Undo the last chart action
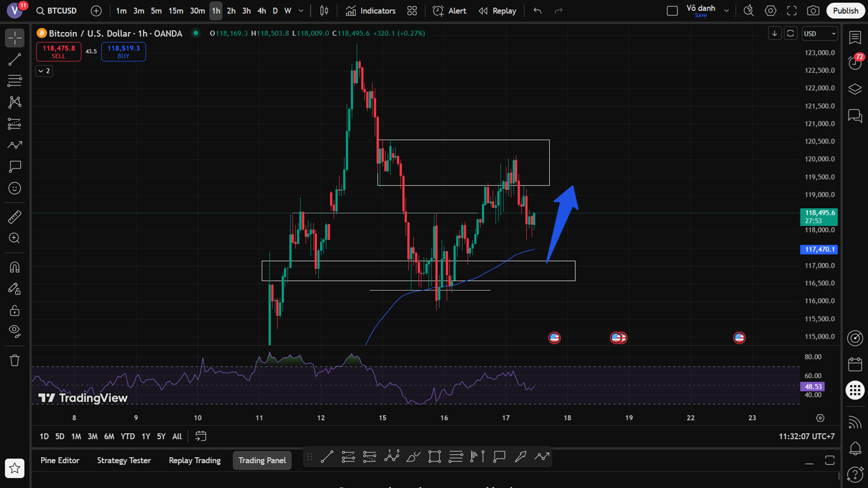The width and height of the screenshot is (868, 488). click(537, 11)
